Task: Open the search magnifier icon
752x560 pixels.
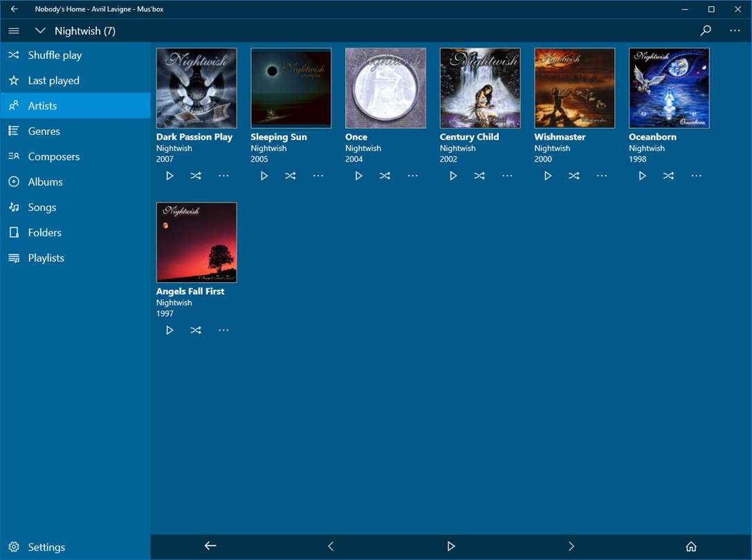Action: coord(706,30)
